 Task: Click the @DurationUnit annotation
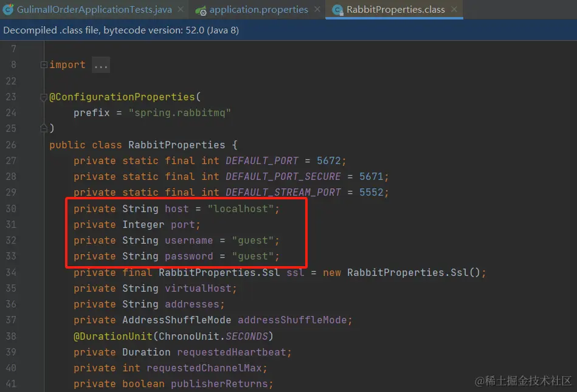pos(113,336)
